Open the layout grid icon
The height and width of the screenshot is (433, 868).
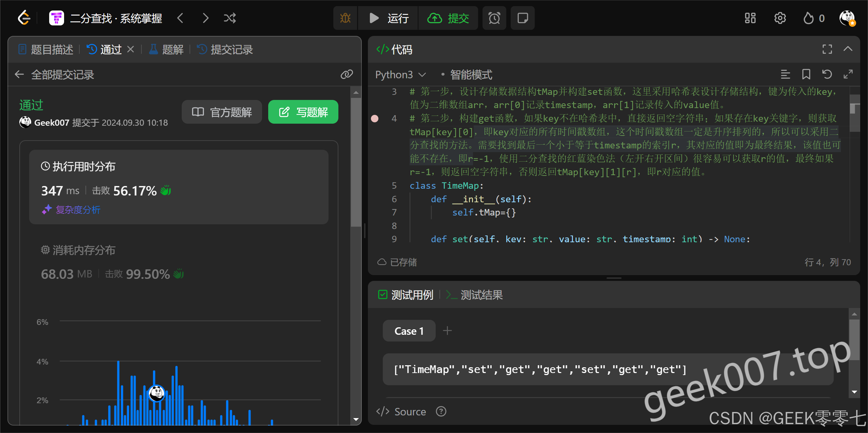[x=750, y=18]
